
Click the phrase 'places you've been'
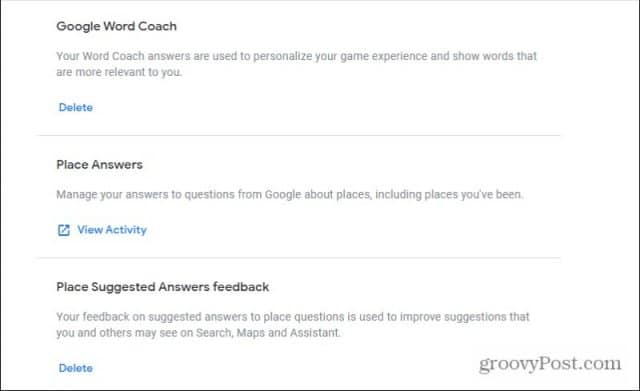(473, 194)
